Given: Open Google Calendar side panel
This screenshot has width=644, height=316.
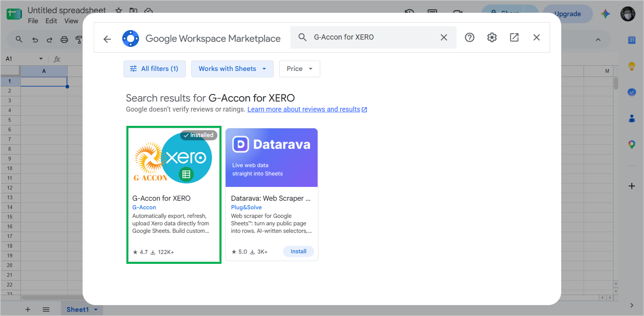Looking at the screenshot, I should 632,40.
